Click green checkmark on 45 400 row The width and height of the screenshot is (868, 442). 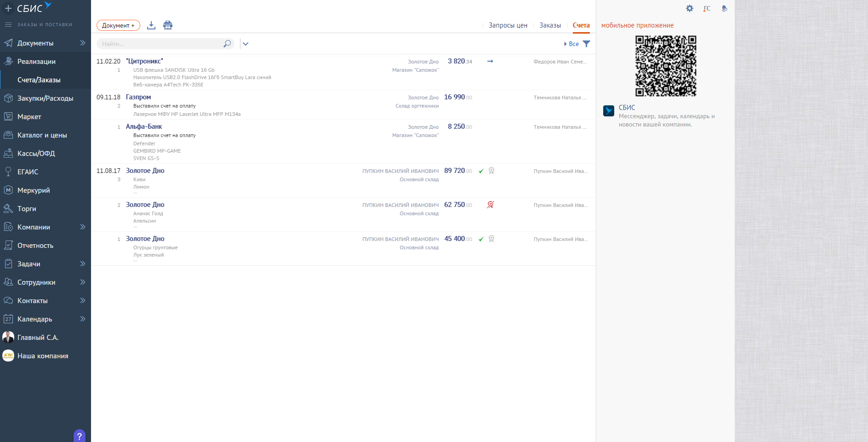[481, 239]
